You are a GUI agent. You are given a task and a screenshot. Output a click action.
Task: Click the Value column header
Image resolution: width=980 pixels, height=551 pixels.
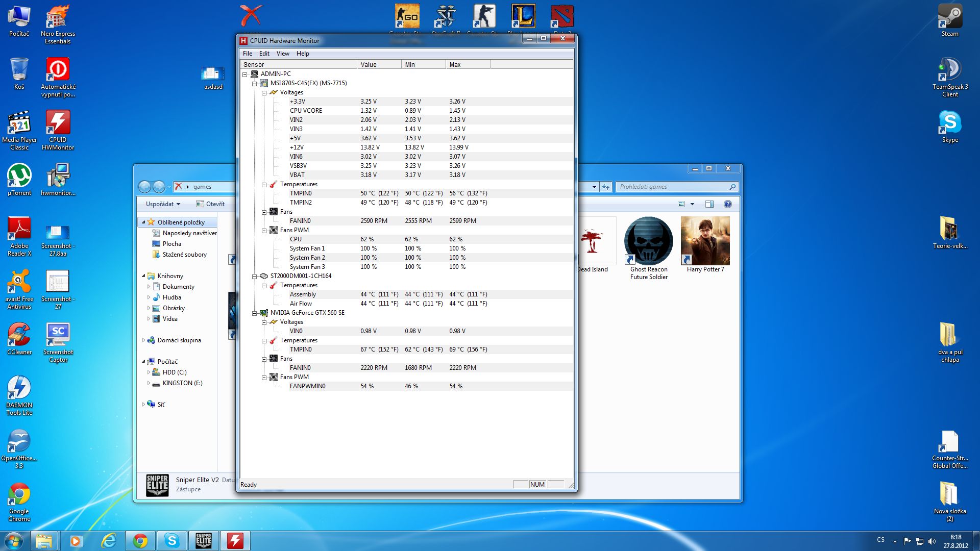pyautogui.click(x=379, y=65)
